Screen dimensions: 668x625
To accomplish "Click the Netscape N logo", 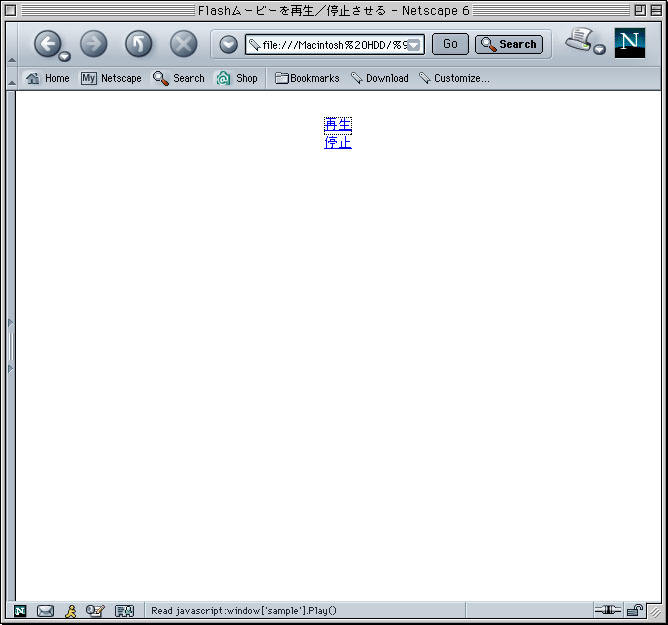I will (x=630, y=43).
